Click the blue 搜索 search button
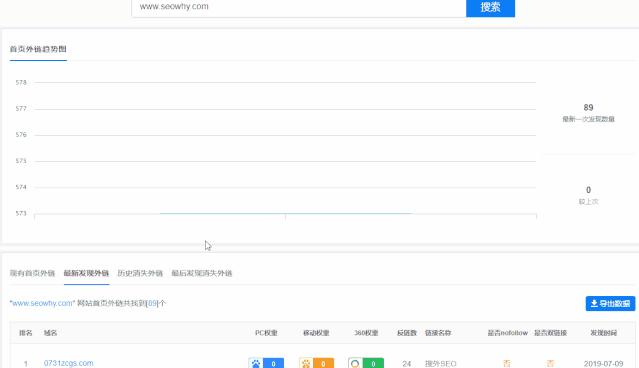639x368 pixels. click(490, 7)
